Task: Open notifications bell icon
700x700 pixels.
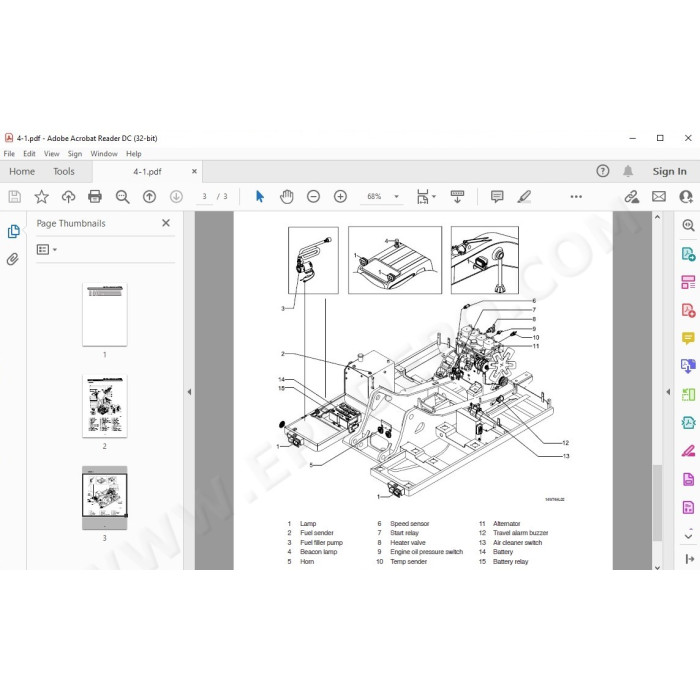Action: click(628, 171)
